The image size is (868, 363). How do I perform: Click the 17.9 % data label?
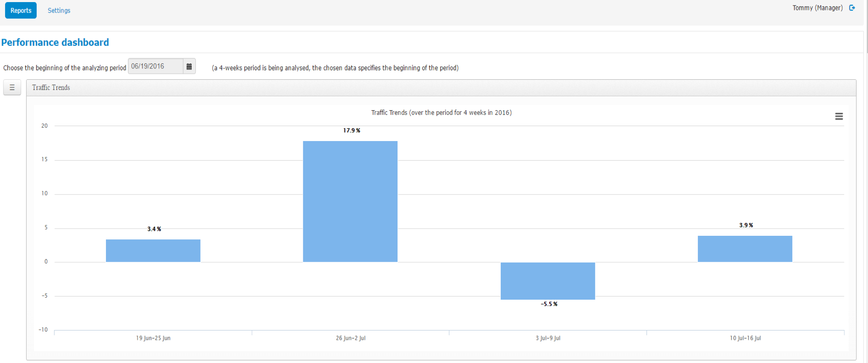point(352,131)
